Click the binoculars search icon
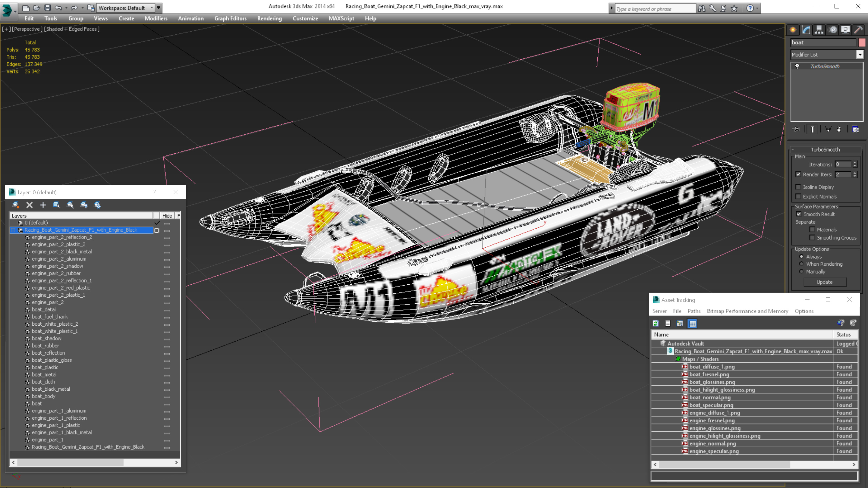The width and height of the screenshot is (868, 488). pos(702,8)
